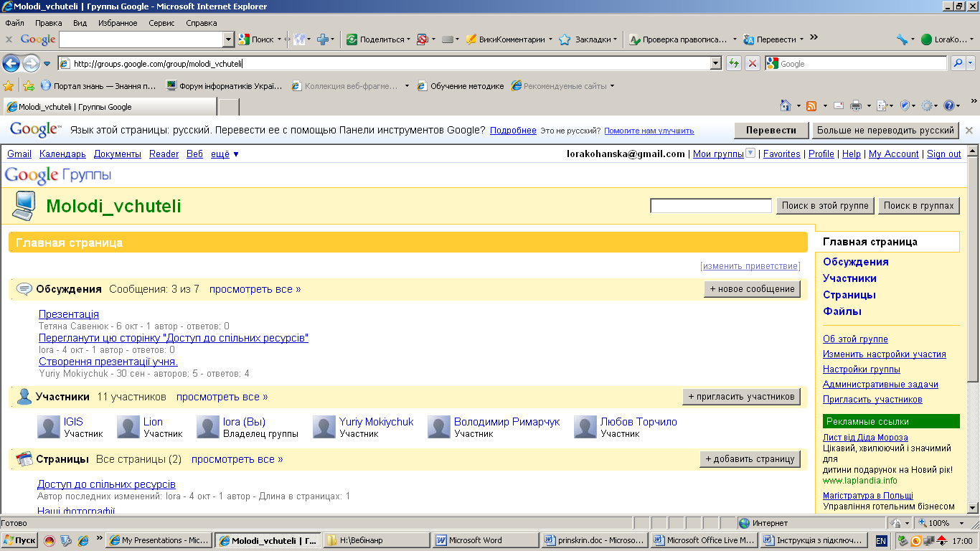The height and width of the screenshot is (551, 980).
Task: Click the 'Файлы' sidebar link
Action: tap(842, 311)
